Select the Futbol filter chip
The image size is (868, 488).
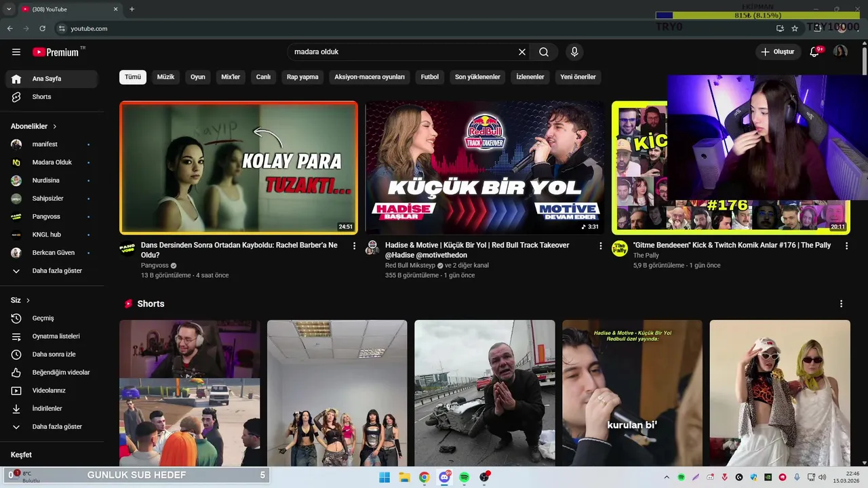430,77
